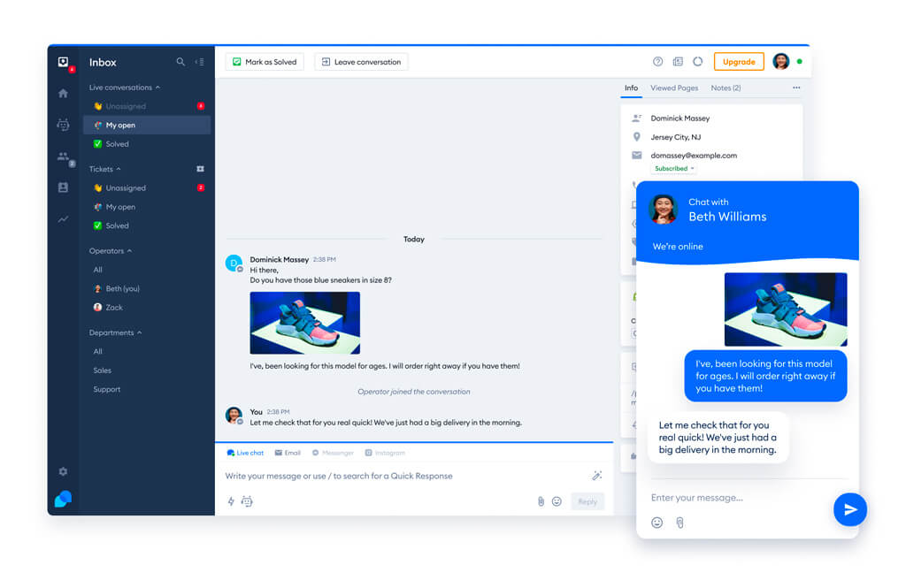Open quick responses lightning icon
The image size is (906, 588).
231,501
